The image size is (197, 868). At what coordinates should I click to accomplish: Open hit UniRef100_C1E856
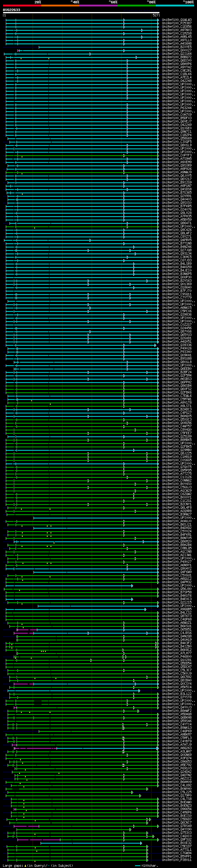pyautogui.click(x=177, y=26)
